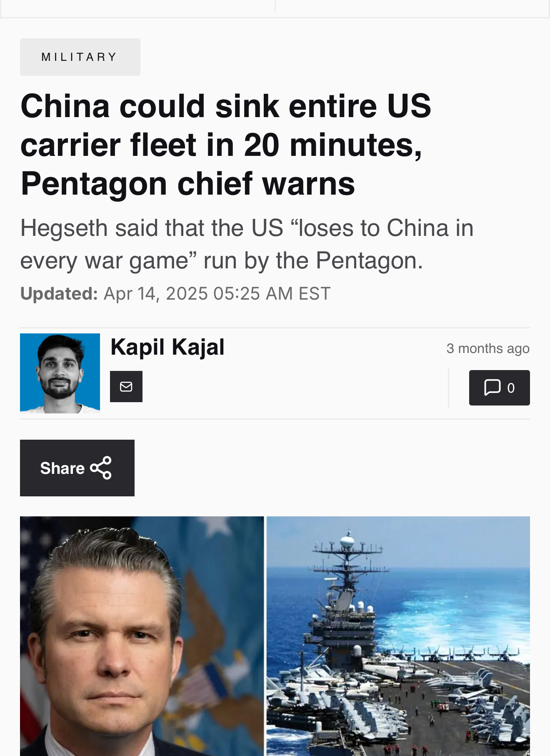Select the Hegseth war game subheading
Viewport: 550px width, 756px height.
247,244
